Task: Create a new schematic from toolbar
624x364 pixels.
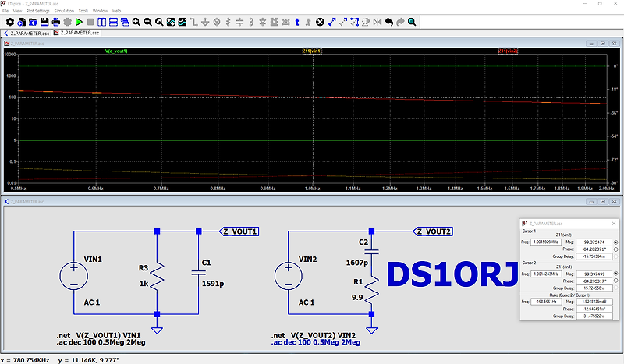Action: 22,23
